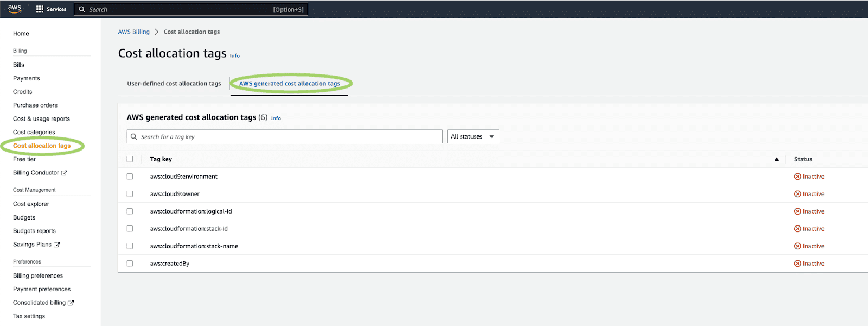Open Credits in sidebar
Viewport: 868px width, 326px height.
pyautogui.click(x=23, y=92)
